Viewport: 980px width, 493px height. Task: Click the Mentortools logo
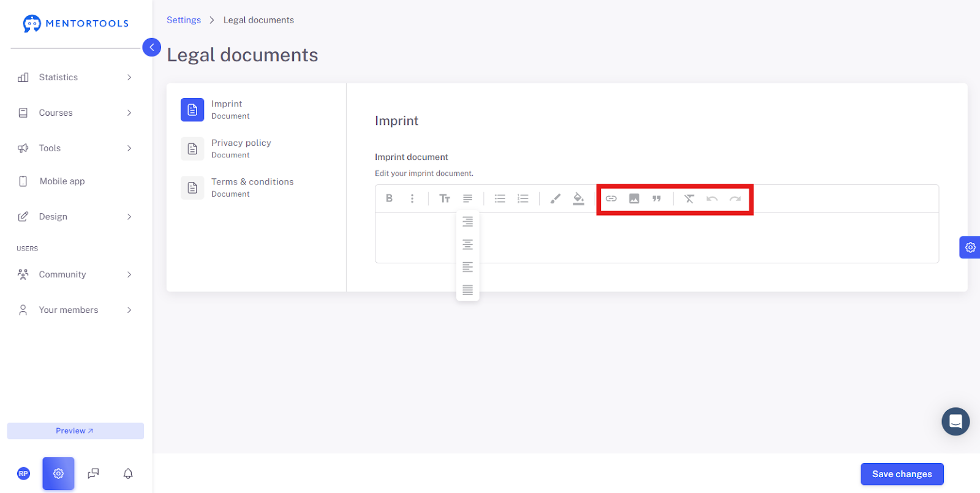(x=75, y=23)
